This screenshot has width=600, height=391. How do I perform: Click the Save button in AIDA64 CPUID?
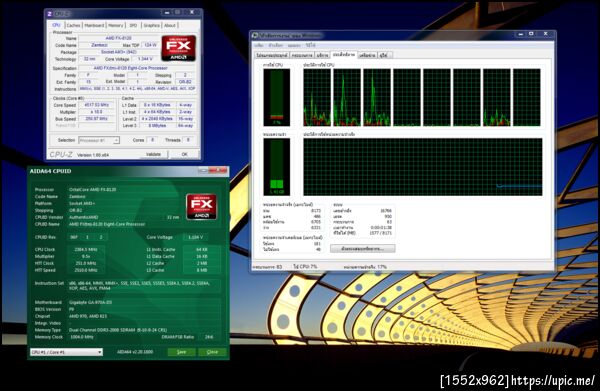[181, 352]
